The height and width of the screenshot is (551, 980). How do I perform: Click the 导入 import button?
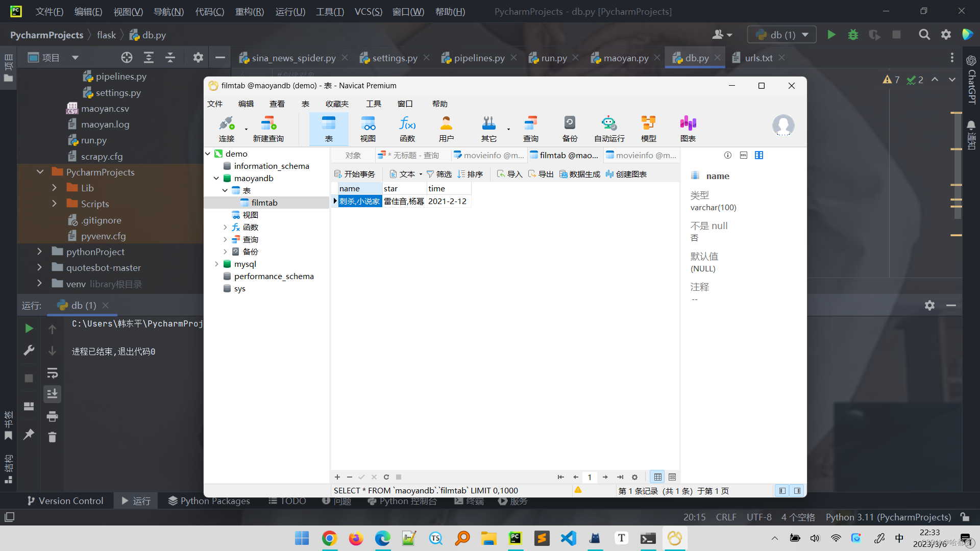coord(509,174)
